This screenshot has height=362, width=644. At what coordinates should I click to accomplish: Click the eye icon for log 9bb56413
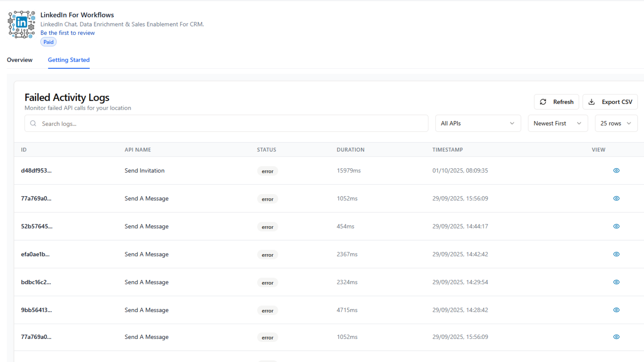[616, 310]
